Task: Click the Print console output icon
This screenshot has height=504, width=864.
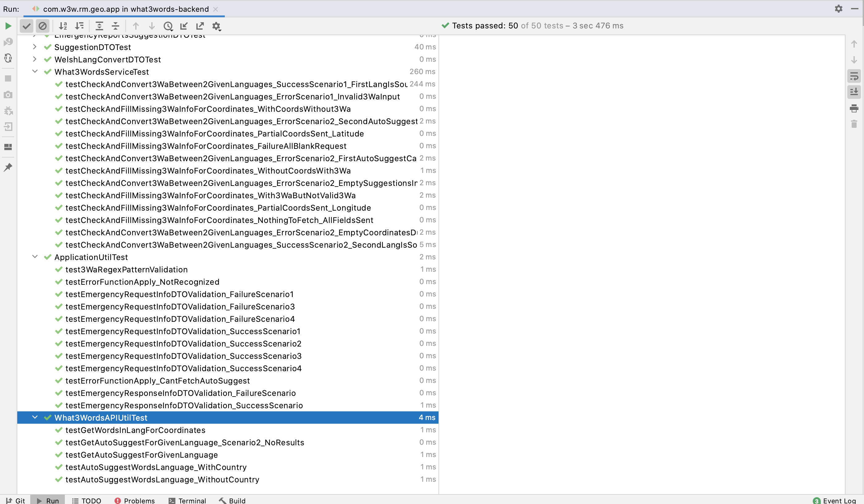Action: (x=854, y=108)
